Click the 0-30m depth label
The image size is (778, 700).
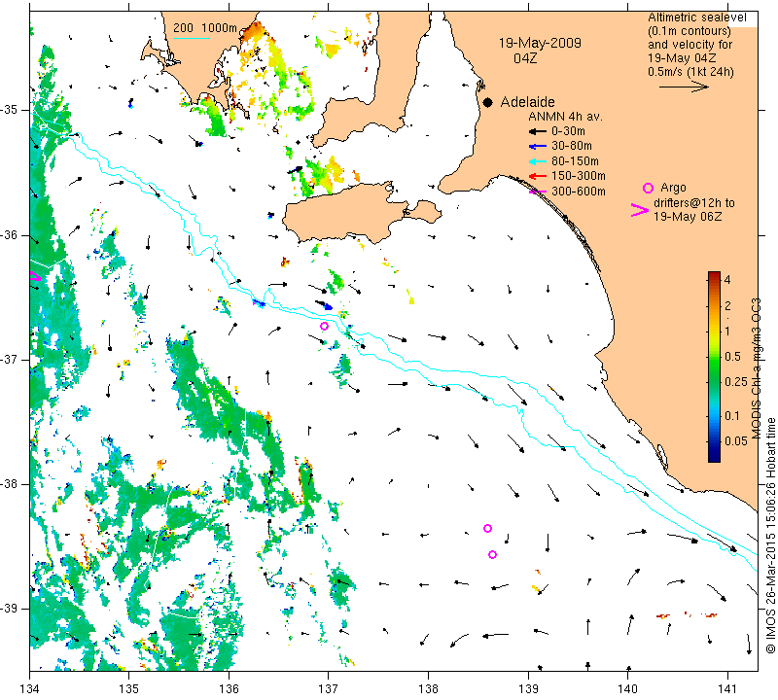[568, 131]
